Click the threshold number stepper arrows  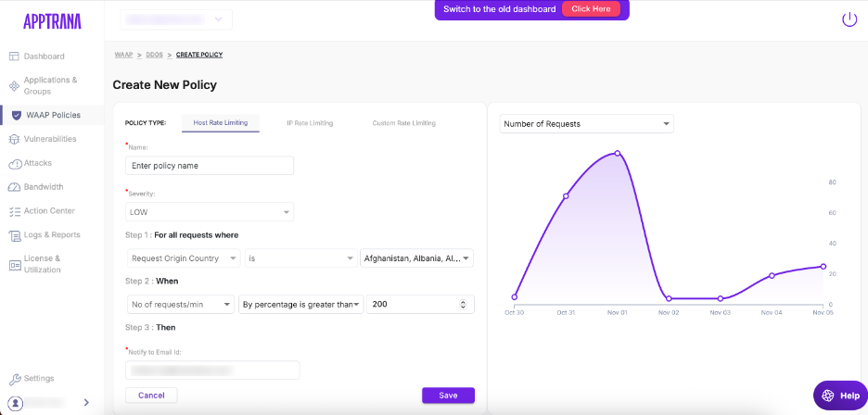[464, 305]
